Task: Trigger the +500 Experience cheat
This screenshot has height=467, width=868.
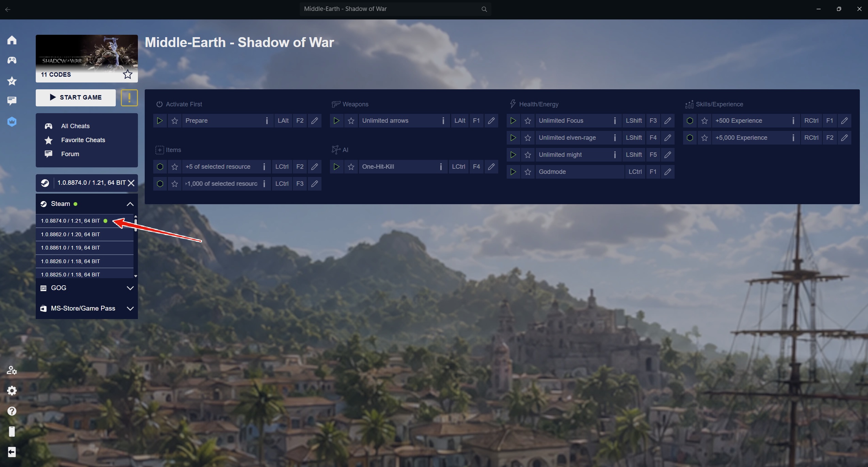Action: click(690, 121)
